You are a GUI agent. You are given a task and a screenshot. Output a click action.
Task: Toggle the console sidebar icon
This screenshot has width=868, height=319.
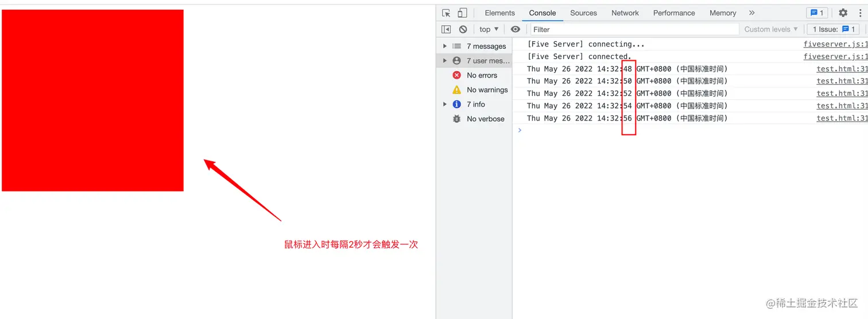point(446,29)
